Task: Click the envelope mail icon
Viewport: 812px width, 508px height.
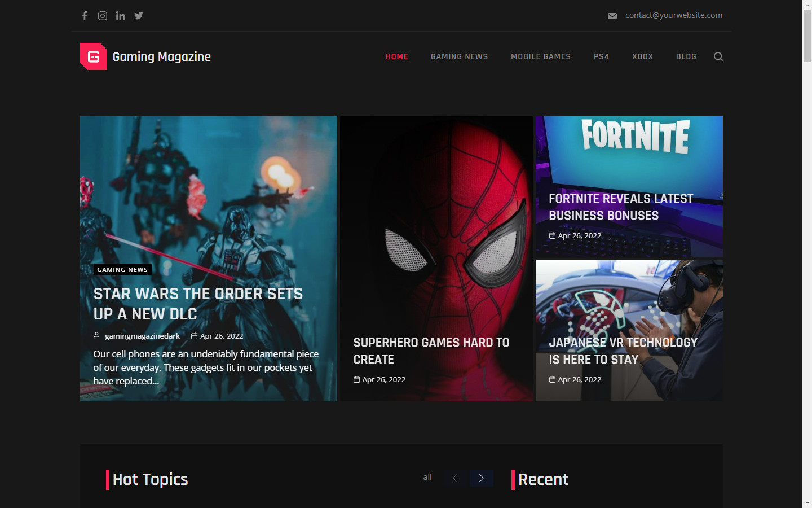Action: 612,16
